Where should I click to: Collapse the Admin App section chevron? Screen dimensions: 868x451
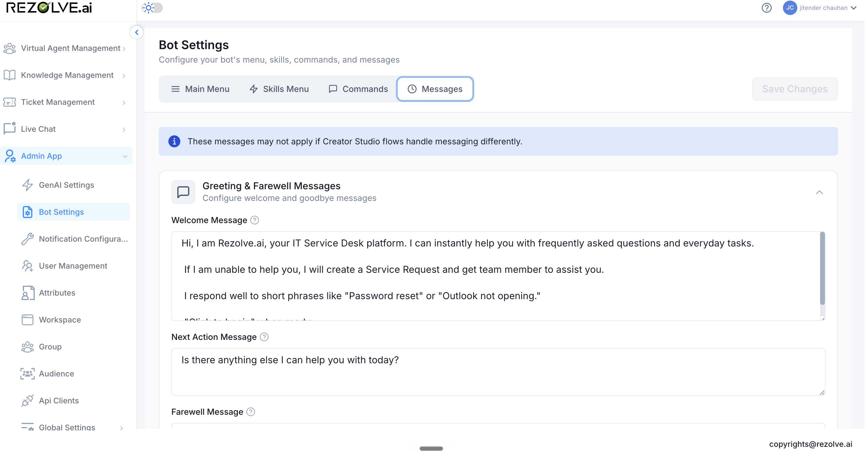click(x=125, y=157)
